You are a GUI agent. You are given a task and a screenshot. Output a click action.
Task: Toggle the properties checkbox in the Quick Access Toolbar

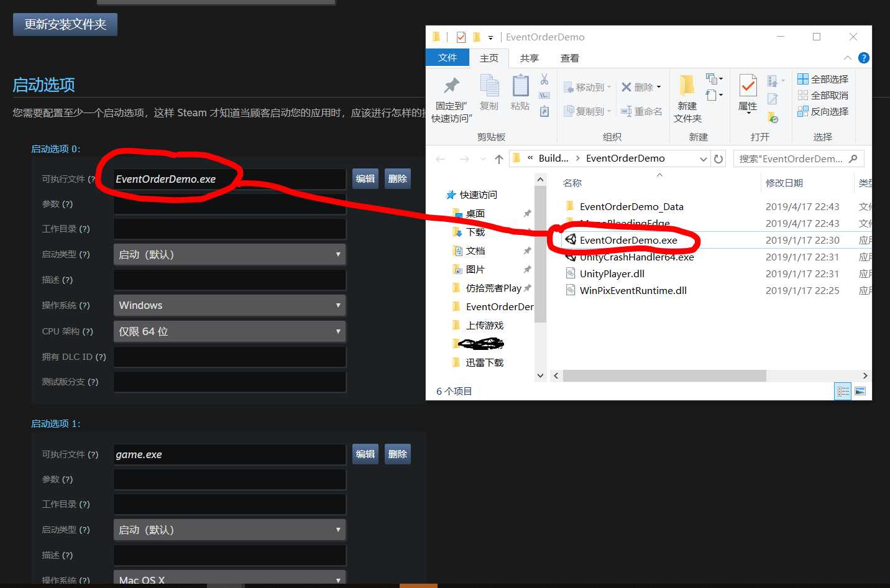click(461, 37)
